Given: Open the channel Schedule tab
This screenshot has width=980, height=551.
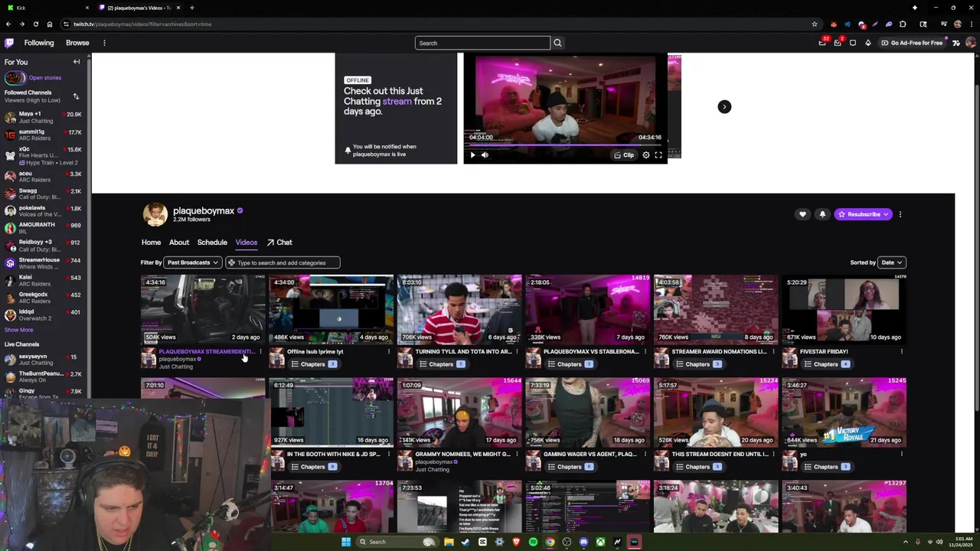Looking at the screenshot, I should [x=212, y=243].
